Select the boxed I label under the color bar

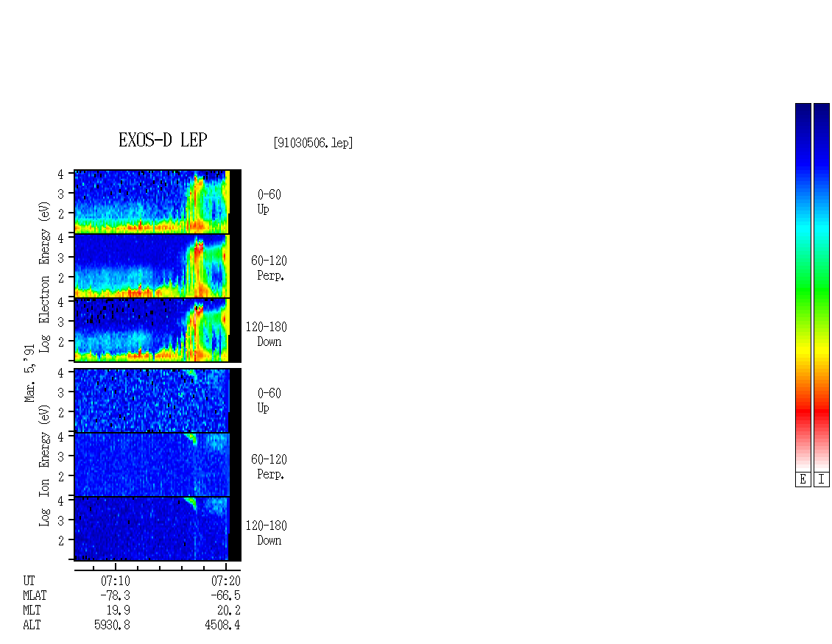coord(822,480)
